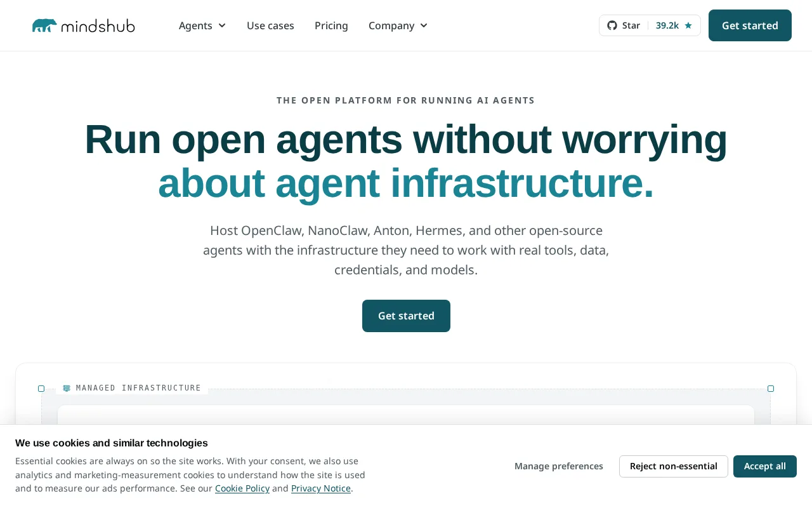Screen dimensions: 812x508
Task: Click the 'about agent infrastructure.' heading line
Action: pyautogui.click(x=406, y=183)
